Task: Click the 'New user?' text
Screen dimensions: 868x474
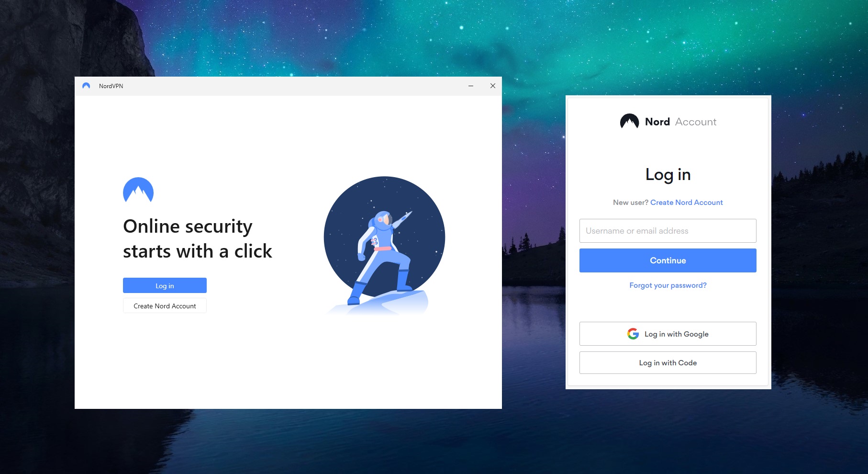Action: (x=630, y=203)
